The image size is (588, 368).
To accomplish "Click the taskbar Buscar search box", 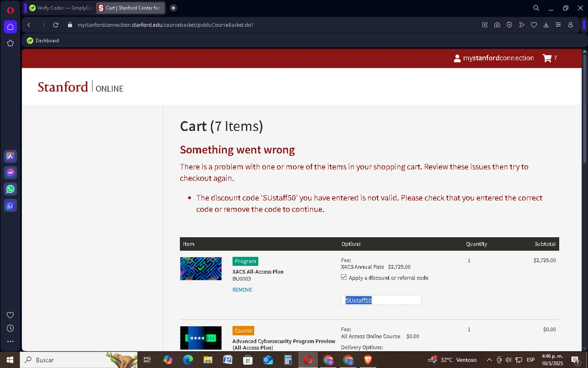I will point(78,360).
